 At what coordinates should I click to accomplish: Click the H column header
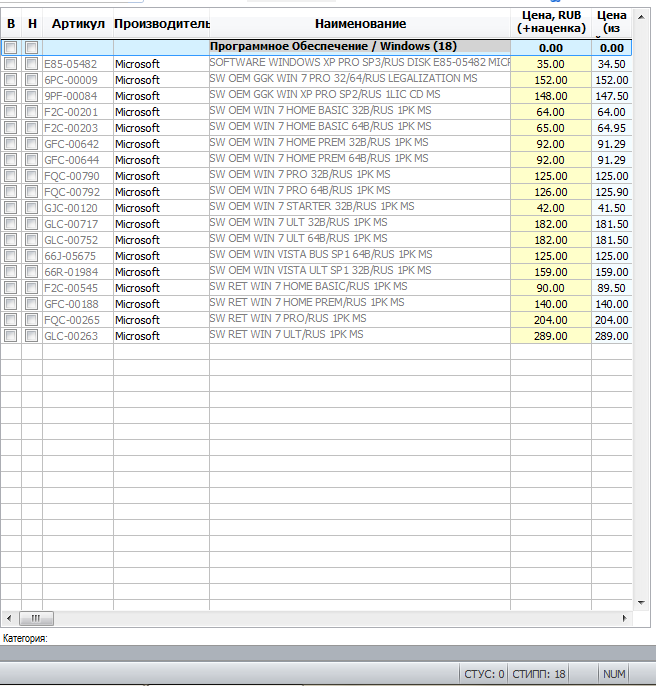coord(32,24)
